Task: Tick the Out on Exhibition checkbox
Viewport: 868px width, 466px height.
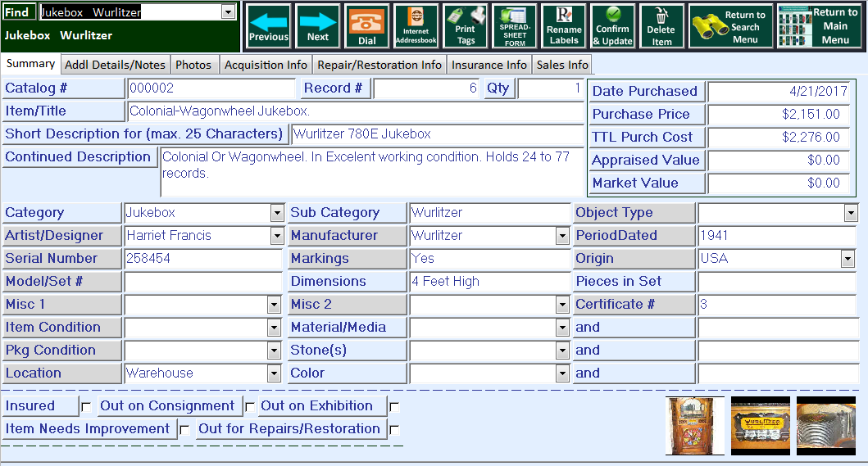Action: 394,407
